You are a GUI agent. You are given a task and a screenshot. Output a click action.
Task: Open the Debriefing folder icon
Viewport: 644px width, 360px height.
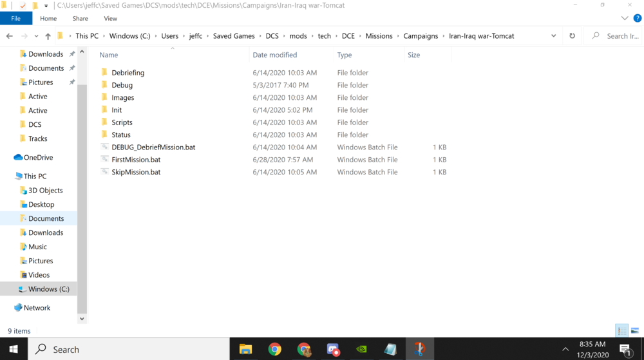point(104,72)
